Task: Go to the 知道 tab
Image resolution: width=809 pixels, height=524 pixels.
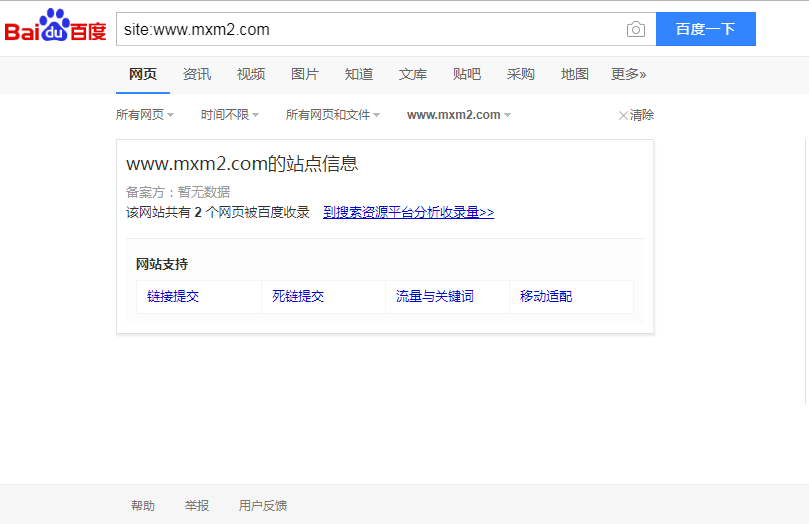Action: [359, 74]
